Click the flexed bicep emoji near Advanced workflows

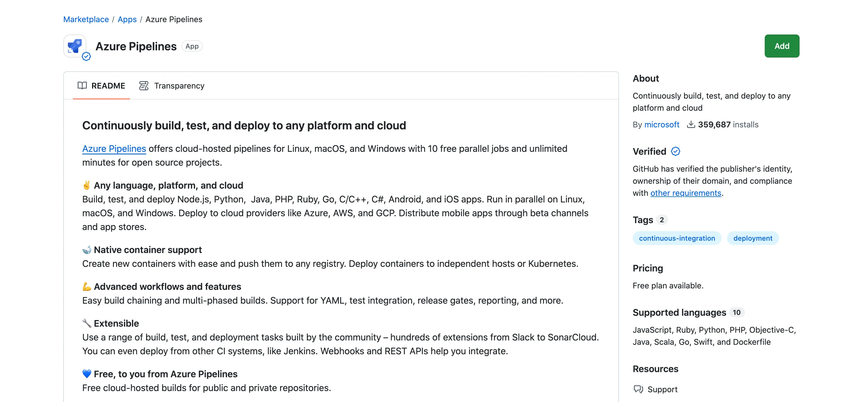tap(87, 286)
